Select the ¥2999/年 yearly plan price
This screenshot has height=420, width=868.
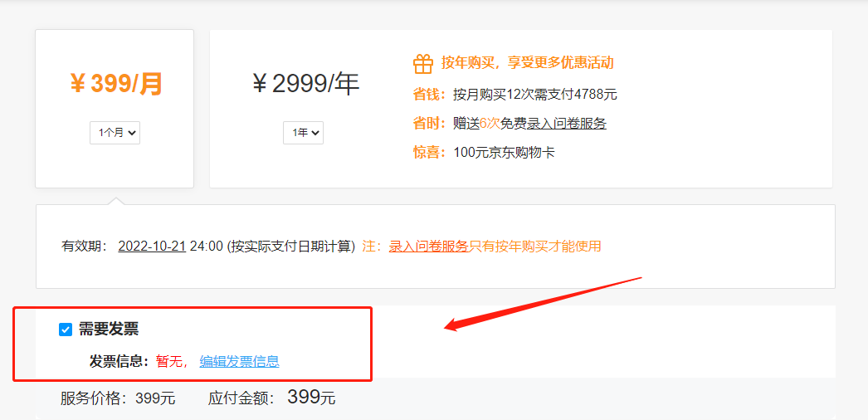click(305, 84)
